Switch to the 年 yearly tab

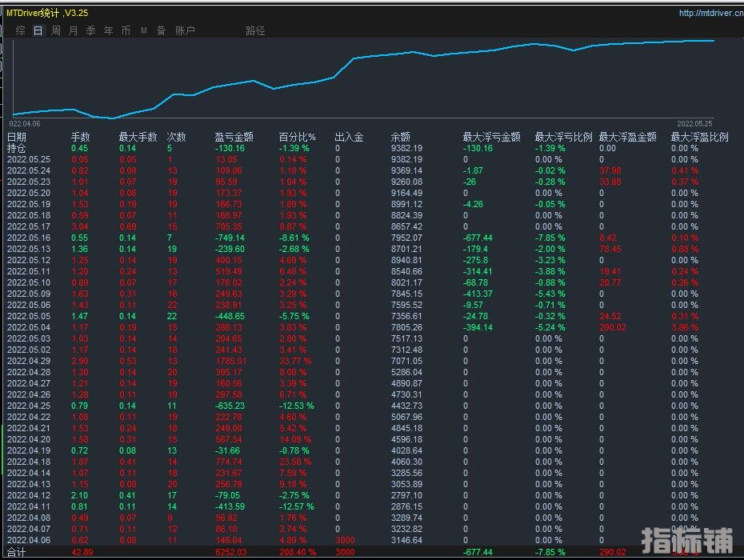click(109, 31)
